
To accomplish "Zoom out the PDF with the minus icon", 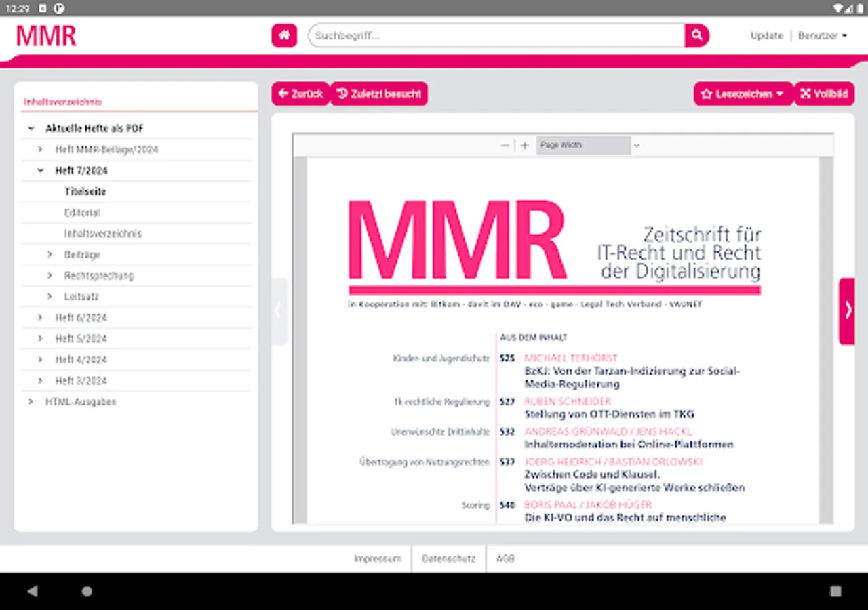I will (x=505, y=145).
